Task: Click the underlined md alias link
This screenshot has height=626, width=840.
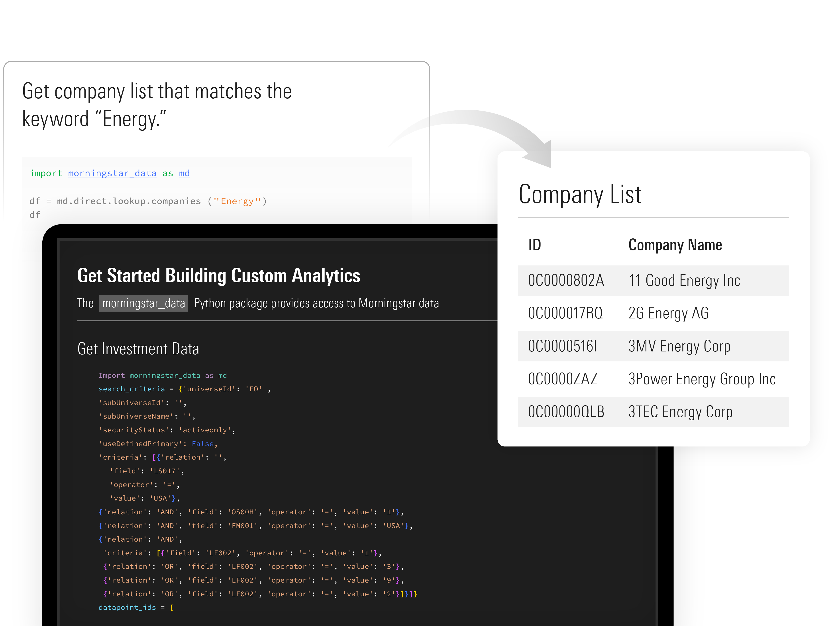Action: (184, 174)
